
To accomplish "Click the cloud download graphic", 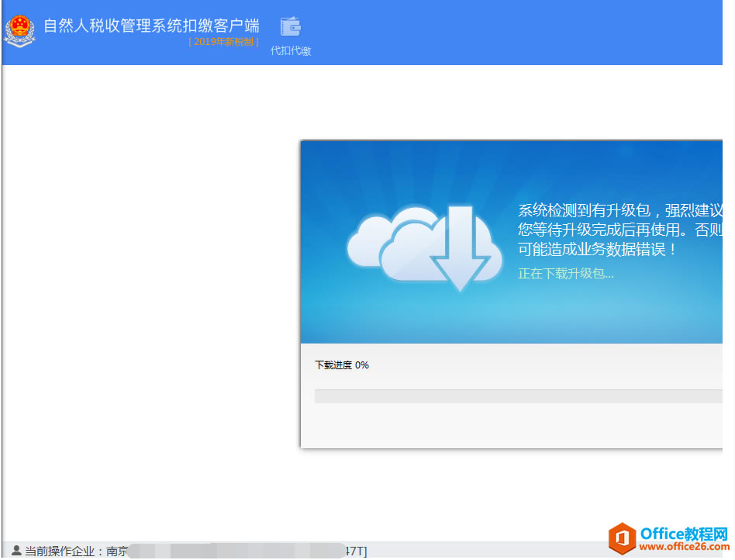I will pyautogui.click(x=424, y=248).
